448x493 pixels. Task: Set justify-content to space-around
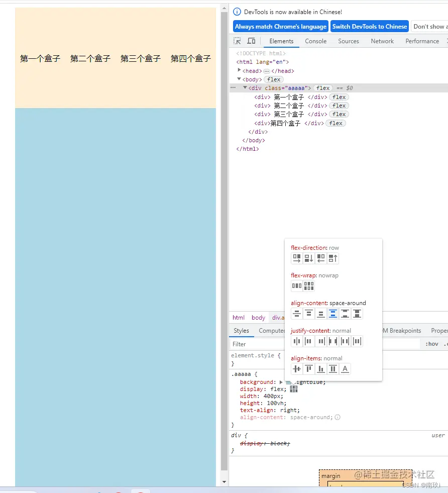pyautogui.click(x=345, y=341)
